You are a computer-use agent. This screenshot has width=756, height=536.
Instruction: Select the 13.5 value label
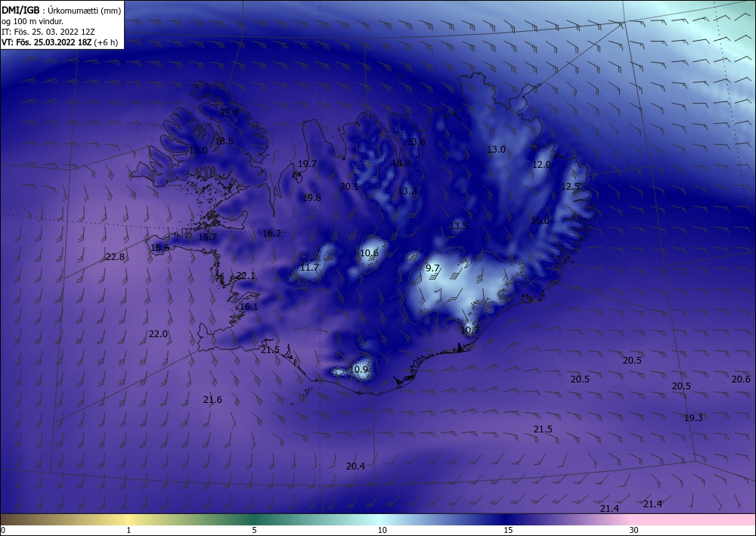[458, 225]
